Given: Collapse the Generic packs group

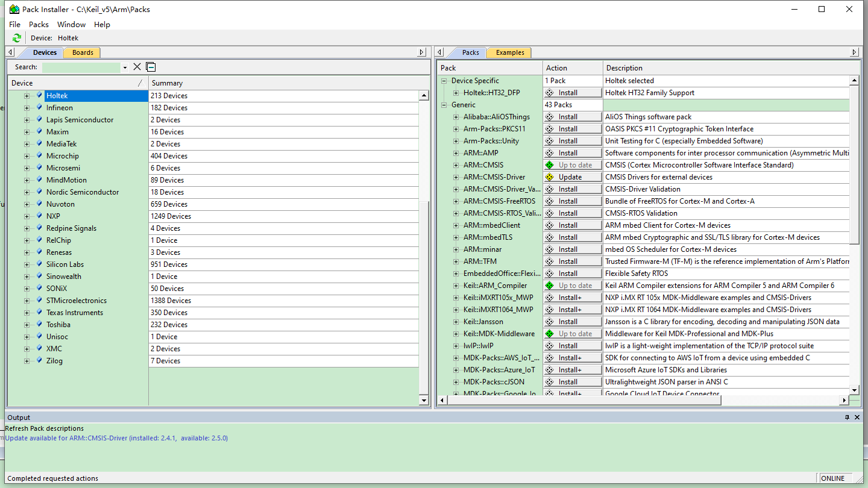Looking at the screenshot, I should [x=444, y=105].
